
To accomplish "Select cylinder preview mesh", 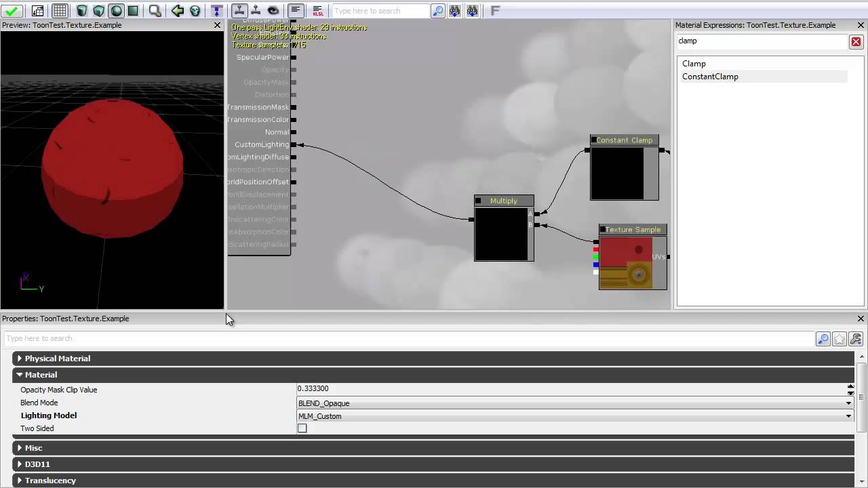I will [x=82, y=11].
